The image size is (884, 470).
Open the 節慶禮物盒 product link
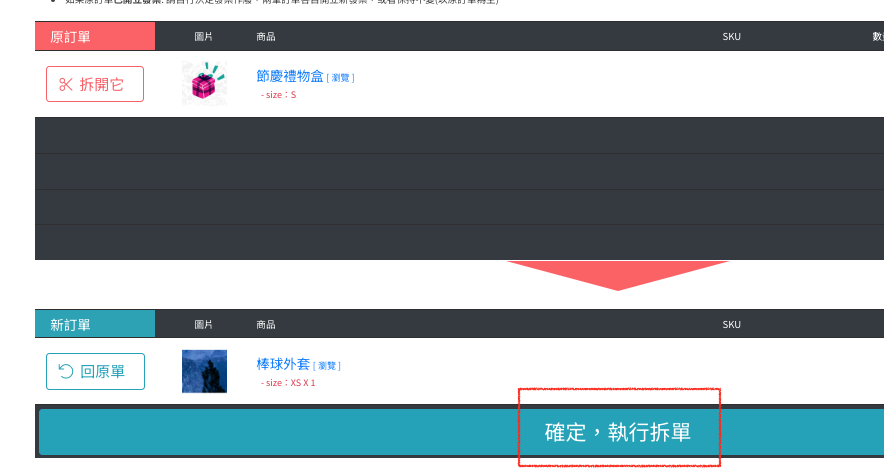coord(290,76)
